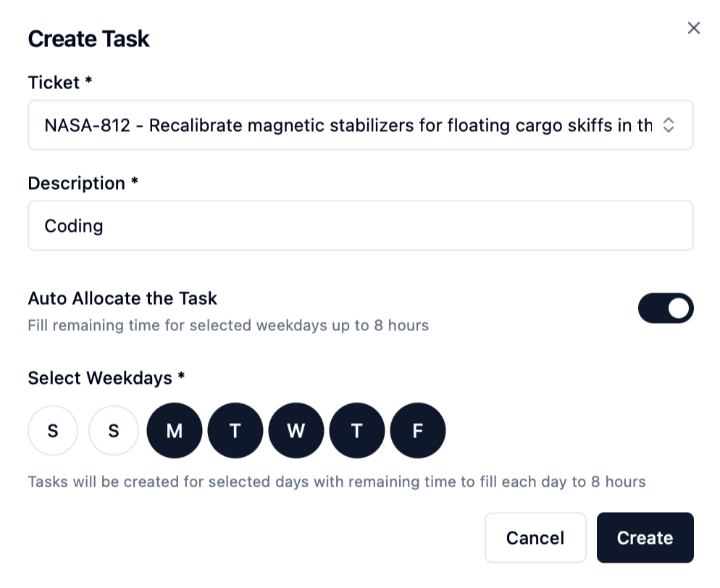Click into the Description text field

[360, 225]
